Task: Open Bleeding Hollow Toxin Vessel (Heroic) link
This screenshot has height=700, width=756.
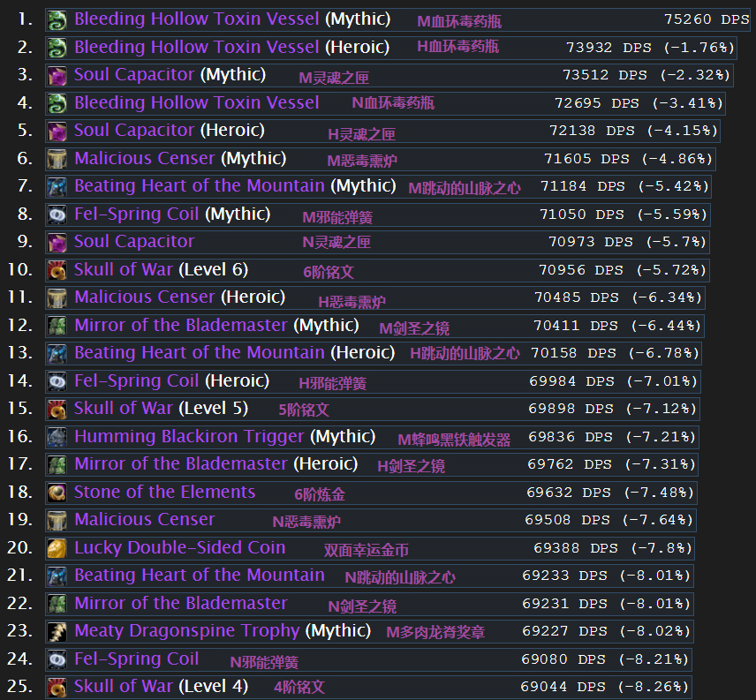Action: [x=232, y=47]
